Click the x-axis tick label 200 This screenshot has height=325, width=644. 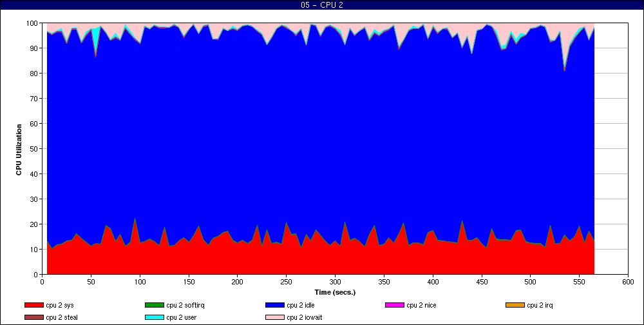tap(238, 282)
